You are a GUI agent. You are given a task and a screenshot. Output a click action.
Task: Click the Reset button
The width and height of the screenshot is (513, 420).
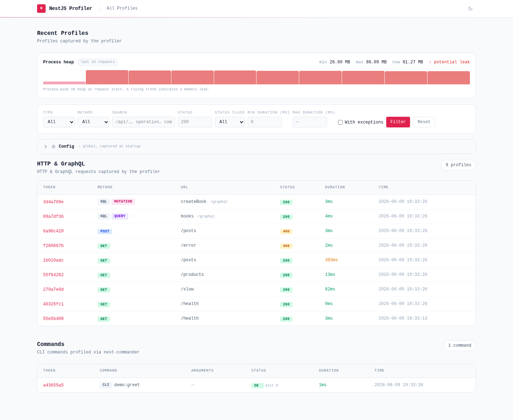424,122
